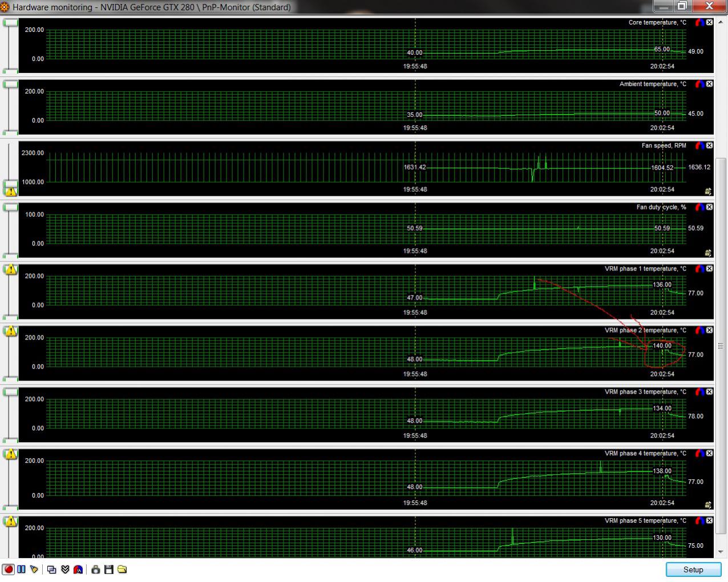Click magnet icon on VRM phase 3 graph
Image resolution: width=728 pixels, height=582 pixels.
(699, 392)
